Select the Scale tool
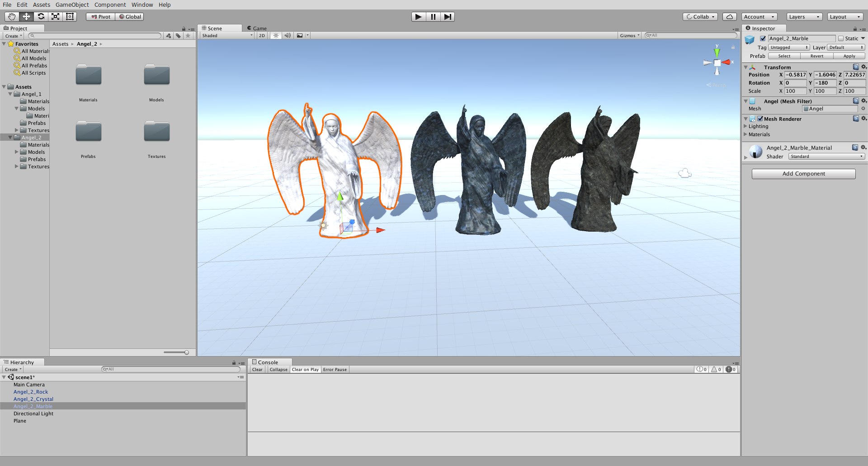This screenshot has height=466, width=868. (55, 17)
